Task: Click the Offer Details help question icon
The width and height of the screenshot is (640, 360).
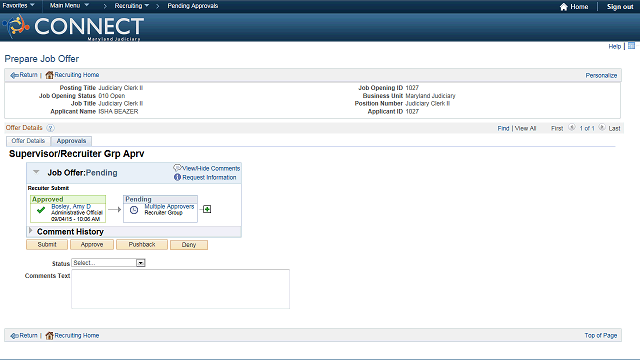Action: pos(50,128)
